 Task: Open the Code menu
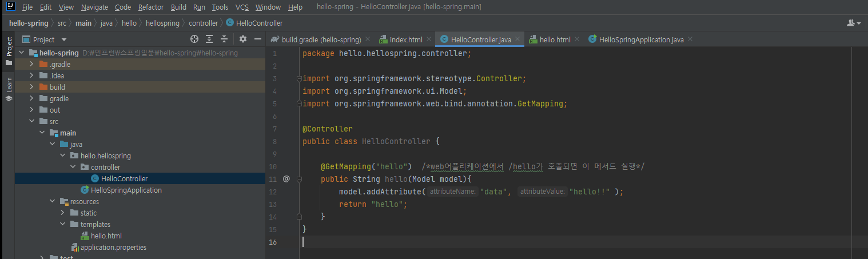point(122,7)
